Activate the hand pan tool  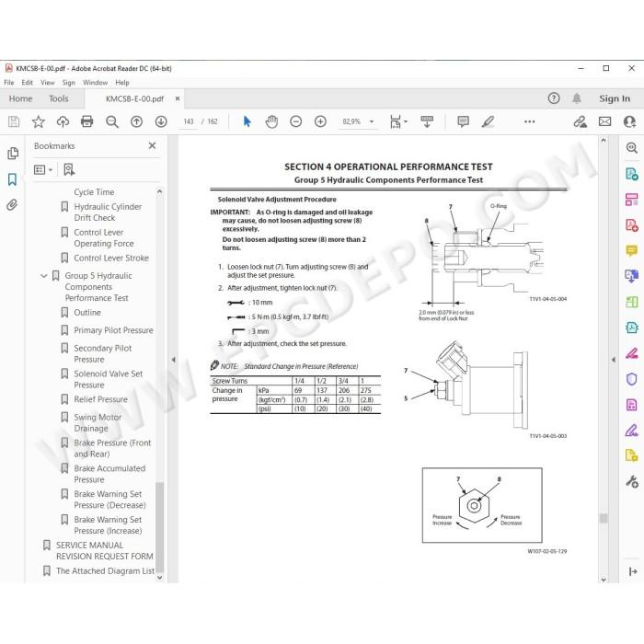coord(271,121)
